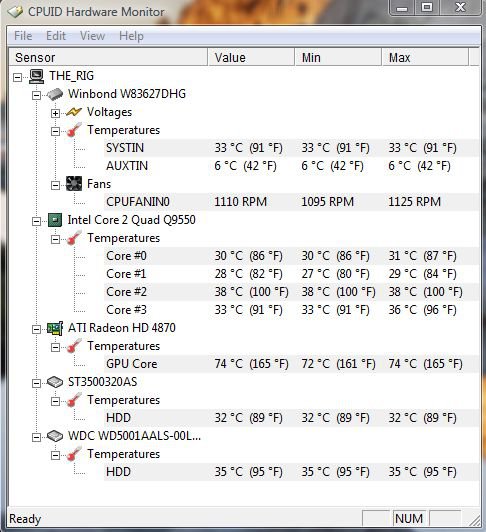Click thermometer icon under Intel Core 2 Quad

coord(74,238)
